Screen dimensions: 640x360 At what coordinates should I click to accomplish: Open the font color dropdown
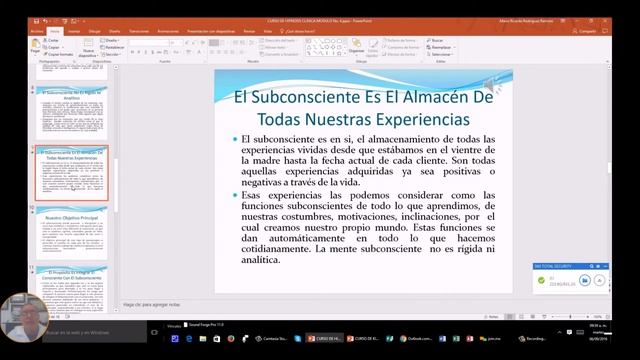200,52
